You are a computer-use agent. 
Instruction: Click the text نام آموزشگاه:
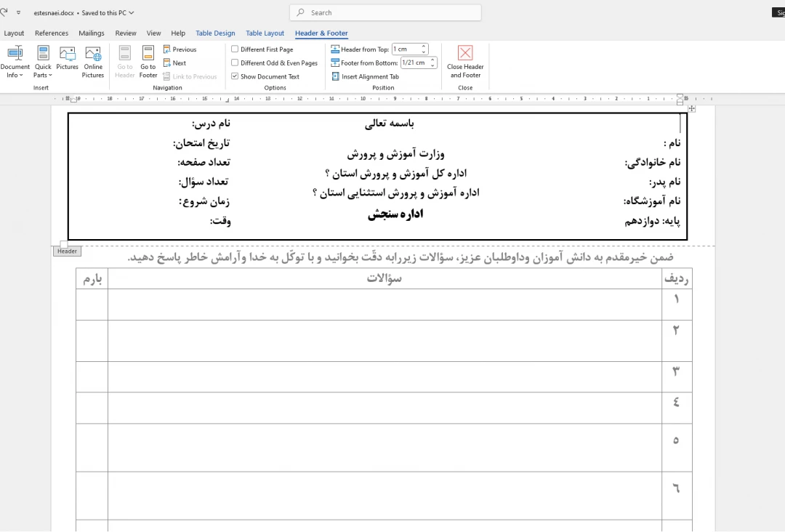[x=652, y=201]
